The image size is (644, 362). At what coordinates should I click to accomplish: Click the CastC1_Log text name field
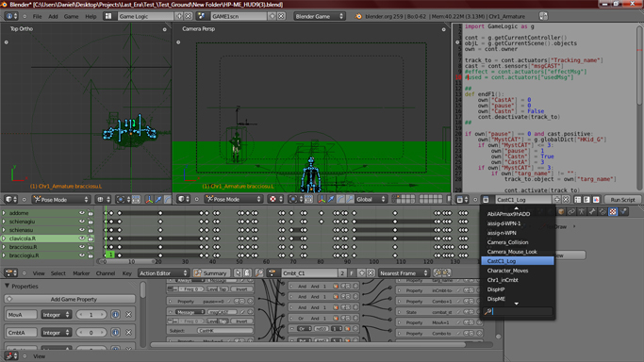click(522, 200)
